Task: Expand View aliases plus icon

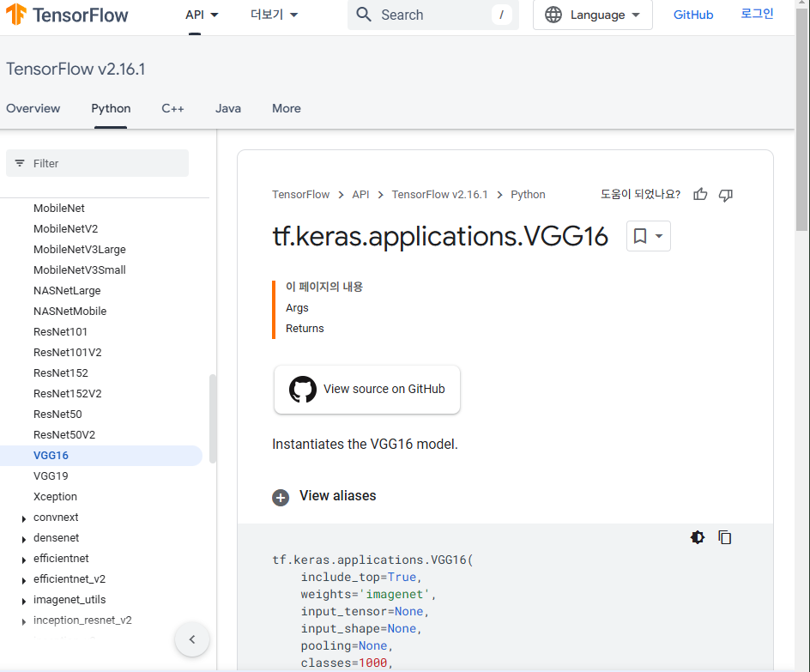Action: (x=281, y=498)
